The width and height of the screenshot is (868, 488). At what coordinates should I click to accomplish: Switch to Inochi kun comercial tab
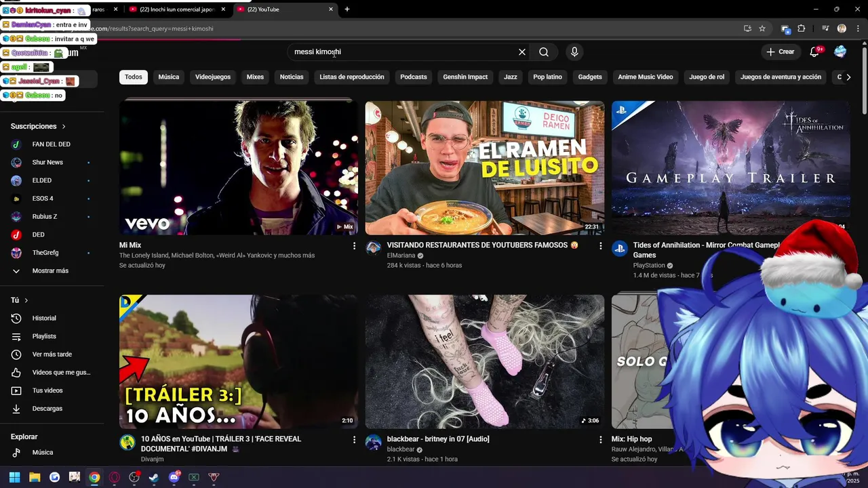[x=176, y=9]
